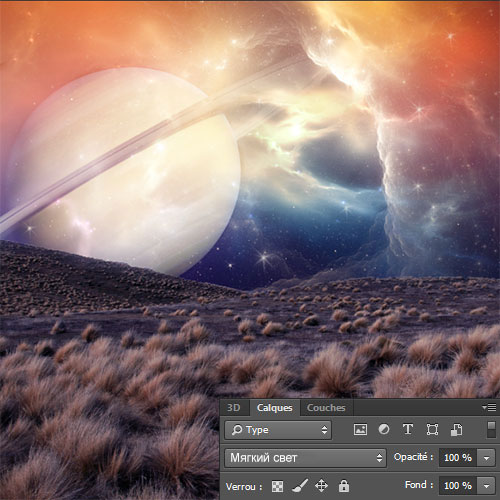Image resolution: width=500 pixels, height=500 pixels.
Task: Click the Fond percentage field
Action: (x=458, y=486)
